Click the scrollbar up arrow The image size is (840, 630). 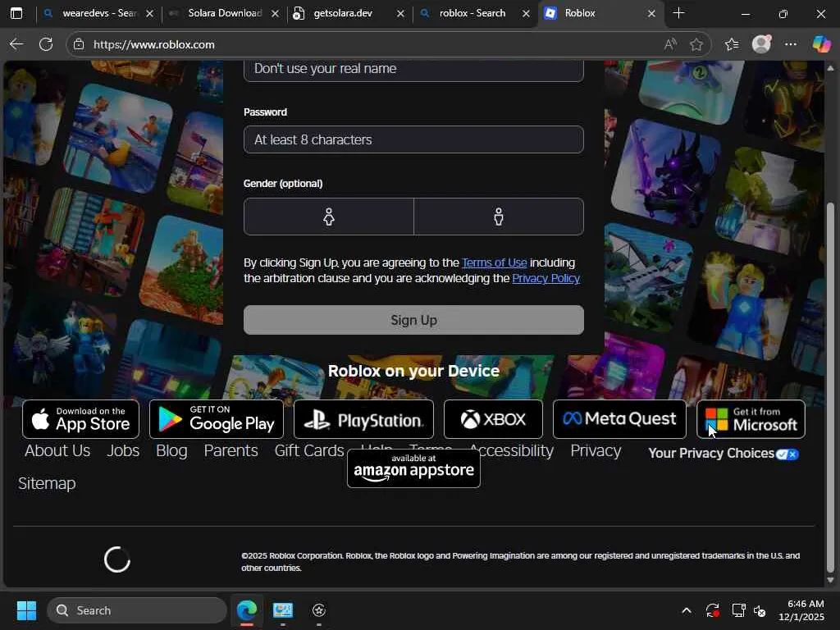(x=830, y=68)
